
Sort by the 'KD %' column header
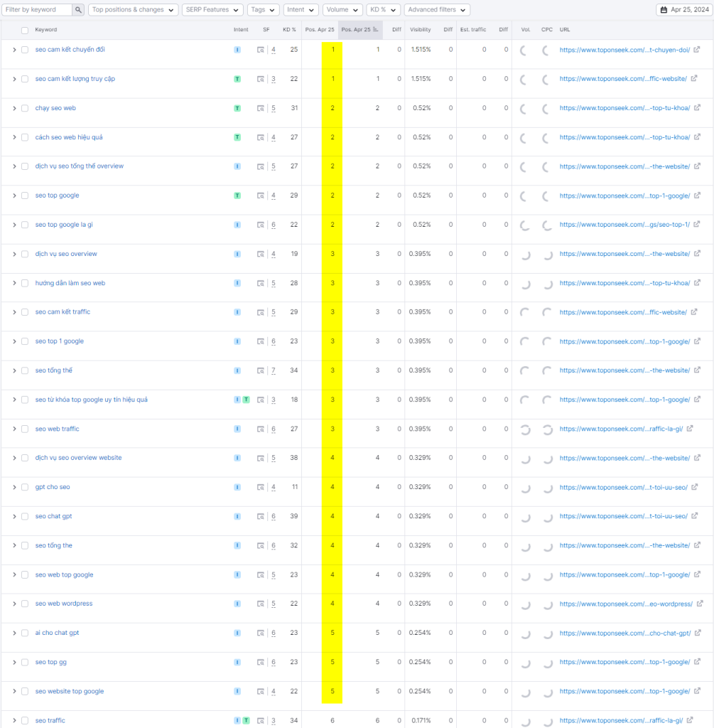289,30
